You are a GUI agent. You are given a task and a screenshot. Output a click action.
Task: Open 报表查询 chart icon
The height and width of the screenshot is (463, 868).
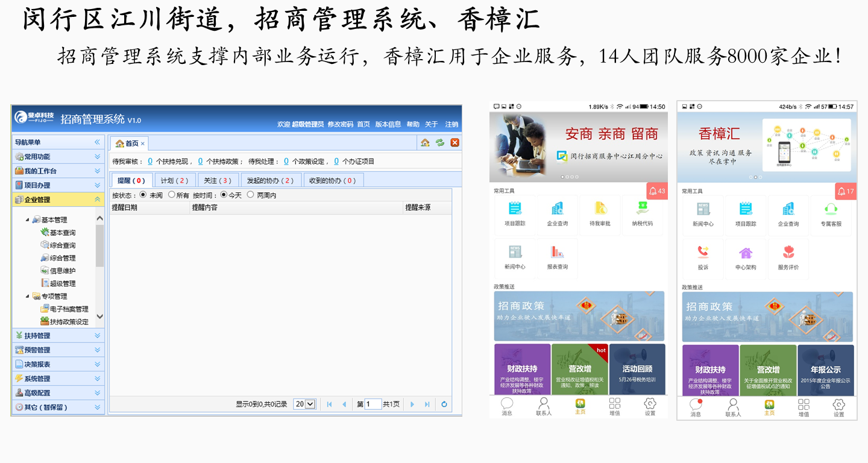(557, 253)
